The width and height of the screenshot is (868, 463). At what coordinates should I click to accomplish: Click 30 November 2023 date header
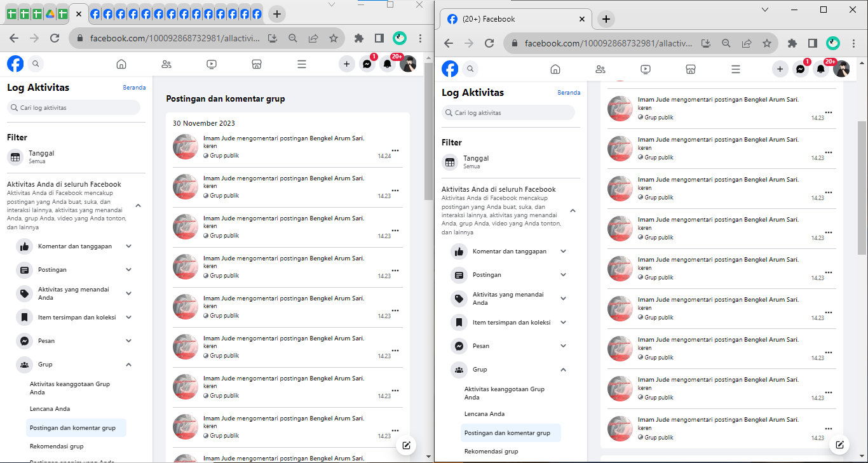pyautogui.click(x=204, y=123)
